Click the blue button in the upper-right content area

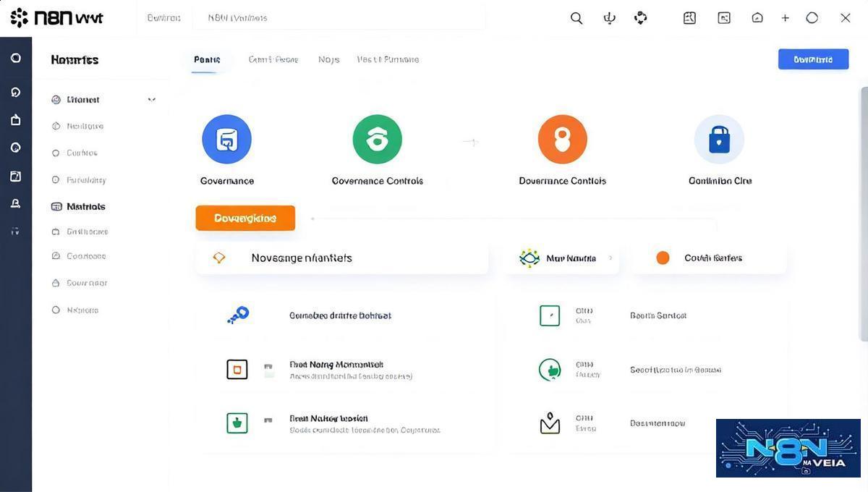click(x=813, y=59)
